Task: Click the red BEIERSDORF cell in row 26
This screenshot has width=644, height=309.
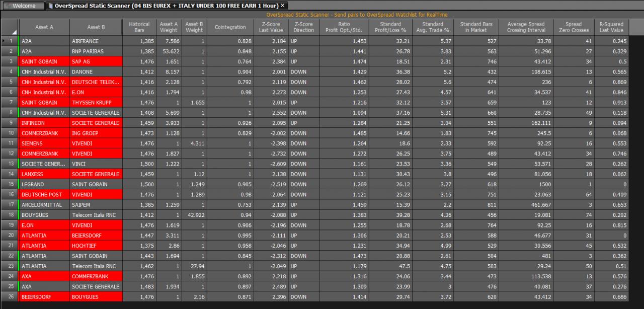Action: [x=44, y=297]
